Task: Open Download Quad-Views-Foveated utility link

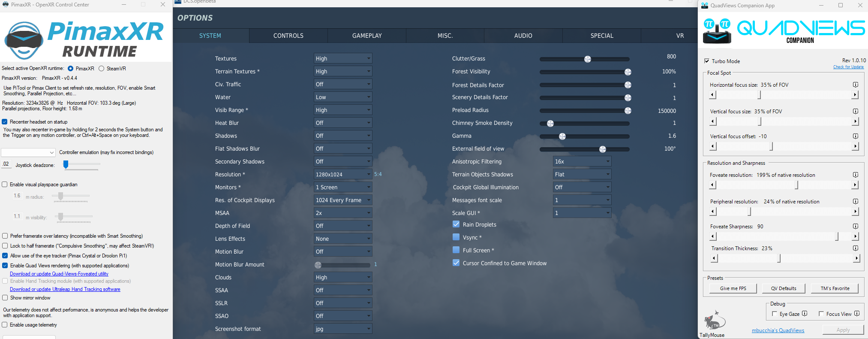Action: click(59, 274)
